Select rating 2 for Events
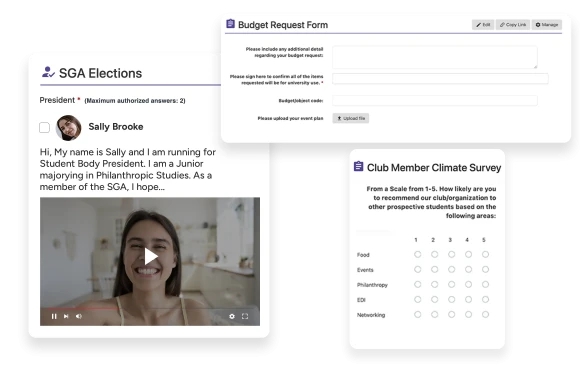 pyautogui.click(x=435, y=269)
